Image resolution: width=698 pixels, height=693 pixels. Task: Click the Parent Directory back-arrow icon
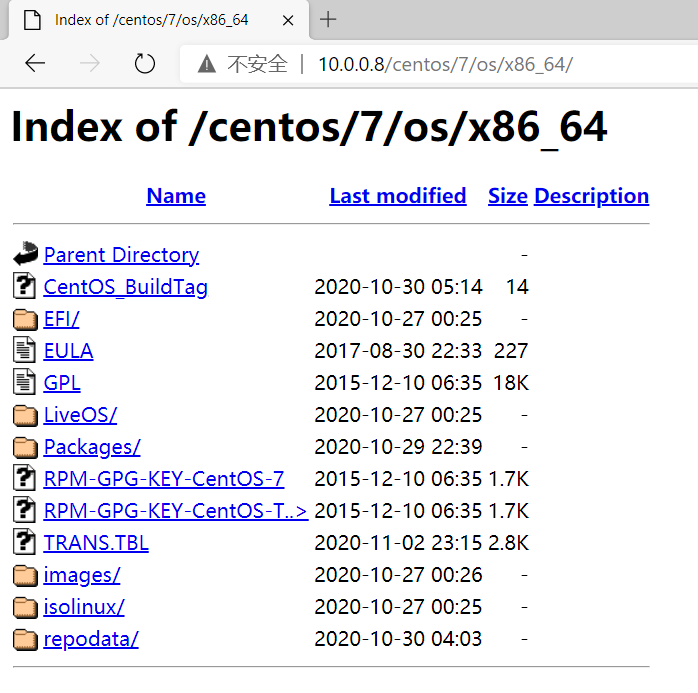click(x=25, y=253)
